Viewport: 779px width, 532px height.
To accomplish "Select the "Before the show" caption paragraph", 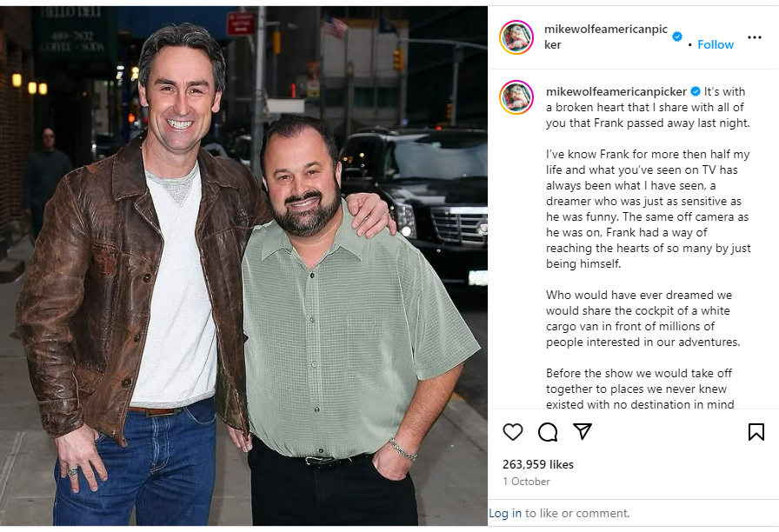I will 640,389.
